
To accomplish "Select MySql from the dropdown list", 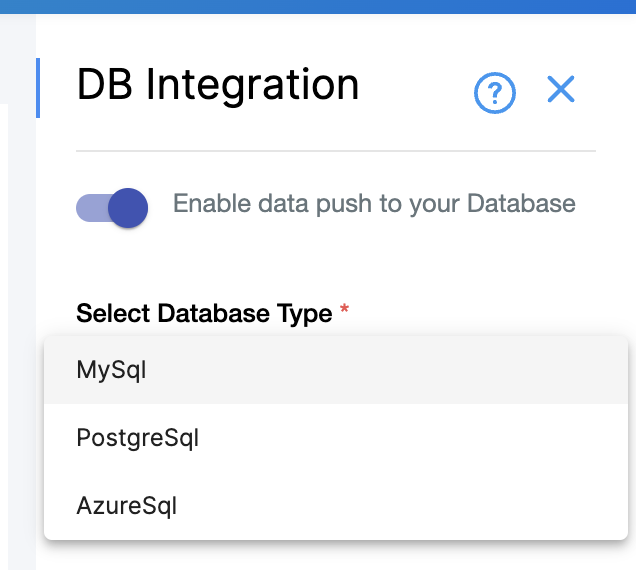I will point(112,370).
